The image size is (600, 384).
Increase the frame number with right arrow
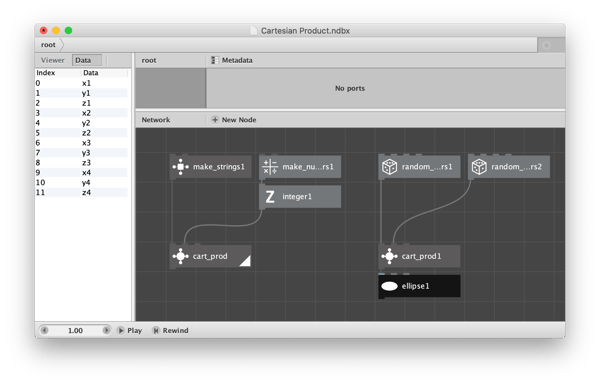[x=106, y=330]
